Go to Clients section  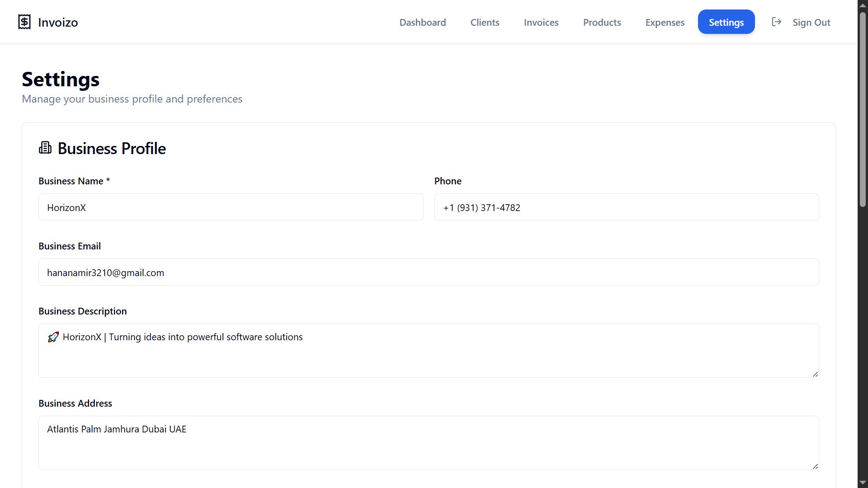coord(485,22)
